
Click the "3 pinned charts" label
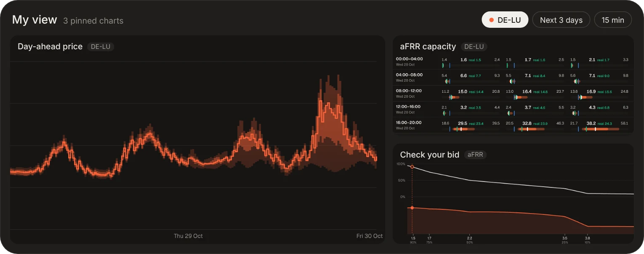(93, 21)
